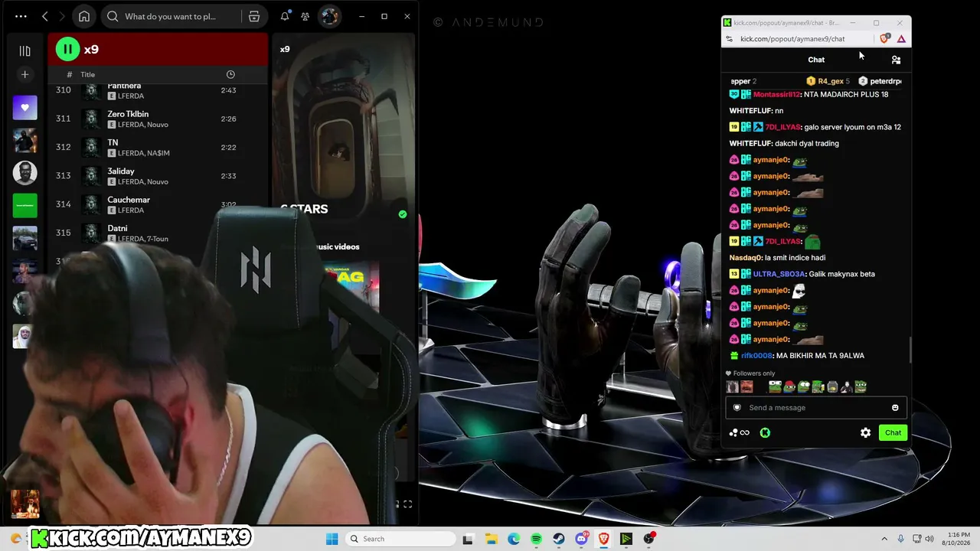Click the plus Create button in Spotify sidebar

pos(24,74)
